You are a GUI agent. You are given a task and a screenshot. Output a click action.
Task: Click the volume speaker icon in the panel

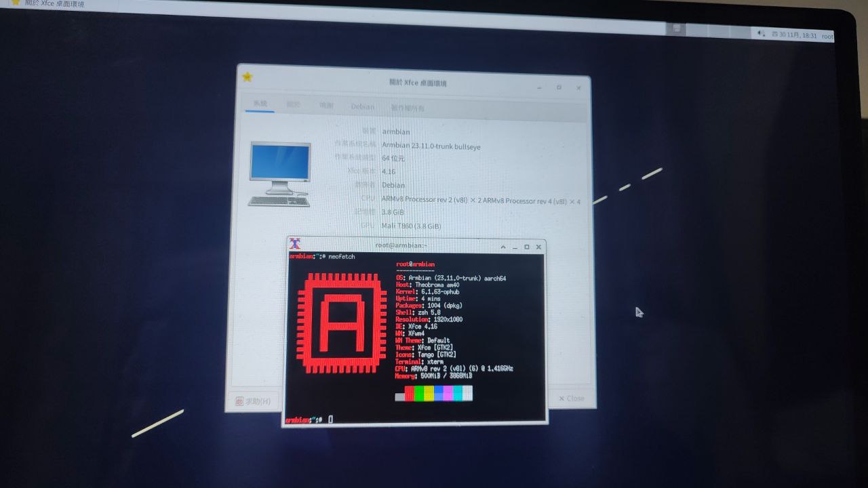coord(762,33)
